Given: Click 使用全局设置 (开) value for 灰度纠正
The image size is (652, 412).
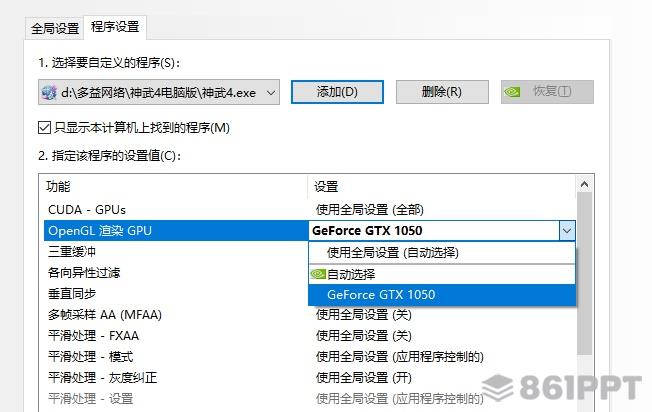Looking at the screenshot, I should click(364, 377).
